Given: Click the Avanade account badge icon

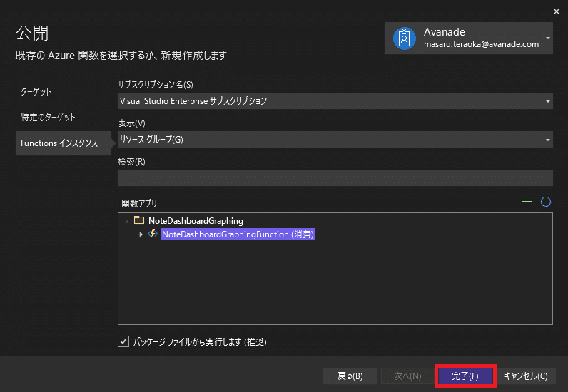Looking at the screenshot, I should (x=405, y=38).
